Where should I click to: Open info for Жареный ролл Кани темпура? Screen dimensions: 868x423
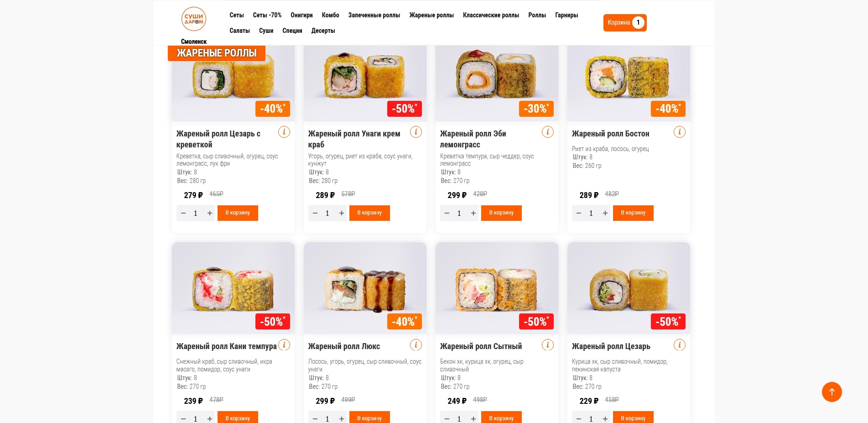point(284,345)
